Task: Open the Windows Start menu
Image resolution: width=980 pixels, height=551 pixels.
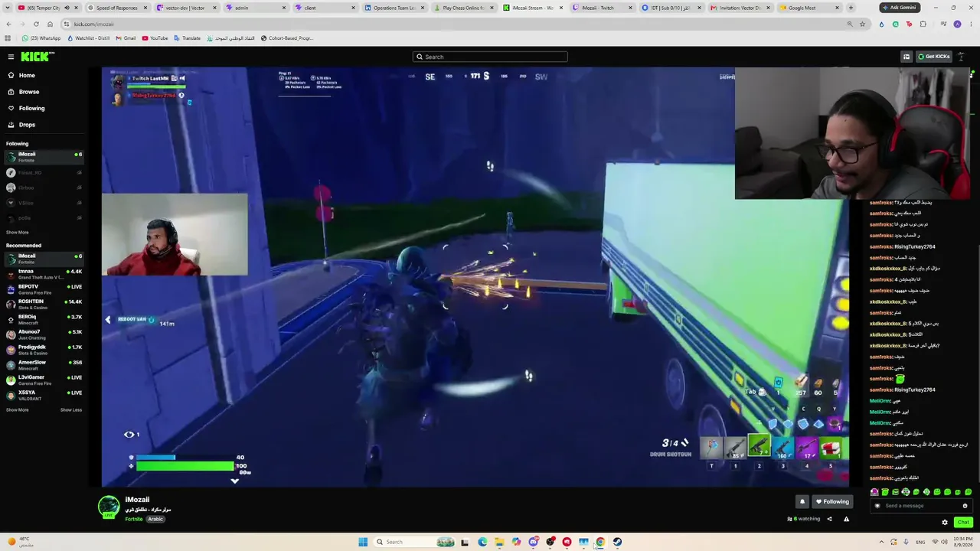Action: (x=363, y=542)
